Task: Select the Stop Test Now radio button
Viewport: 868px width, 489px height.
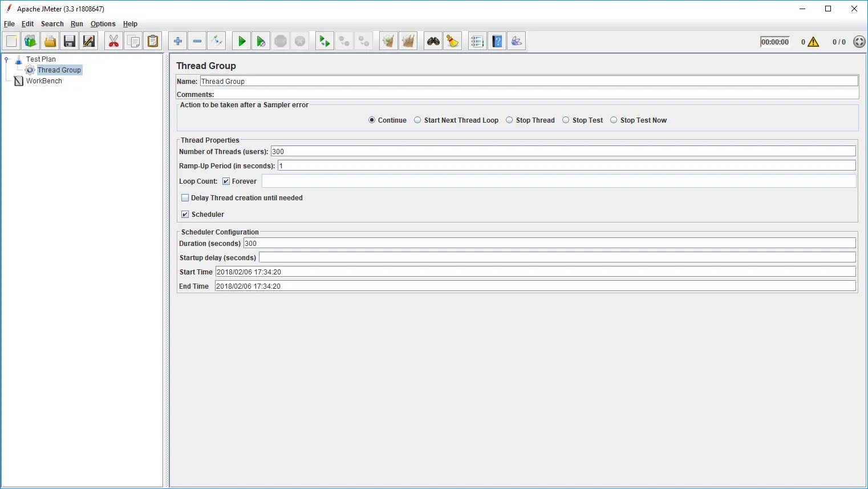Action: tap(614, 120)
